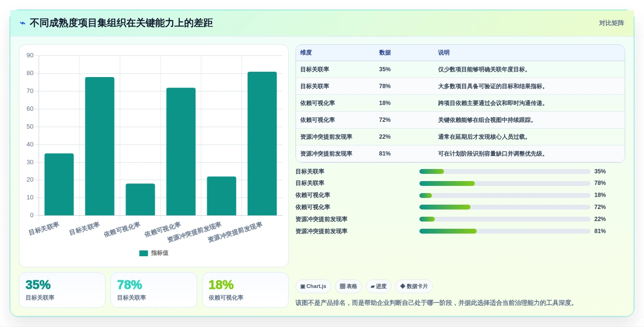Click the progress bar labeled 35%
644x327 pixels.
pos(505,171)
